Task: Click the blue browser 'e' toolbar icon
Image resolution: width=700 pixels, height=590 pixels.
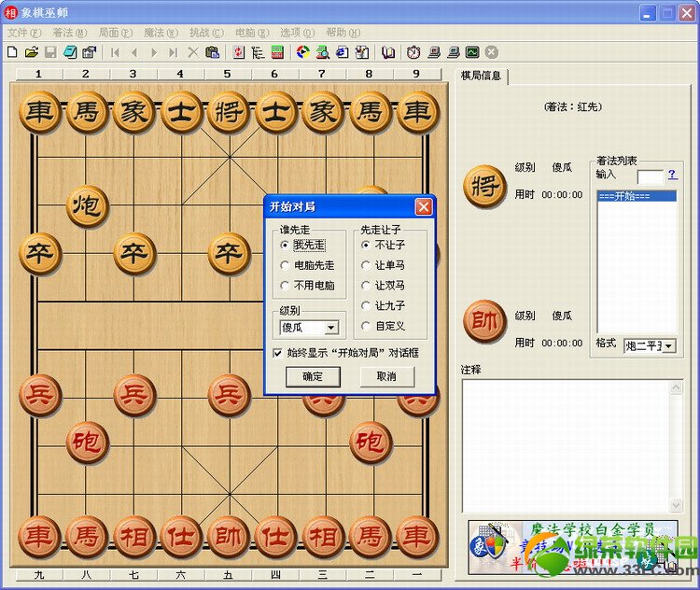Action: [x=342, y=52]
